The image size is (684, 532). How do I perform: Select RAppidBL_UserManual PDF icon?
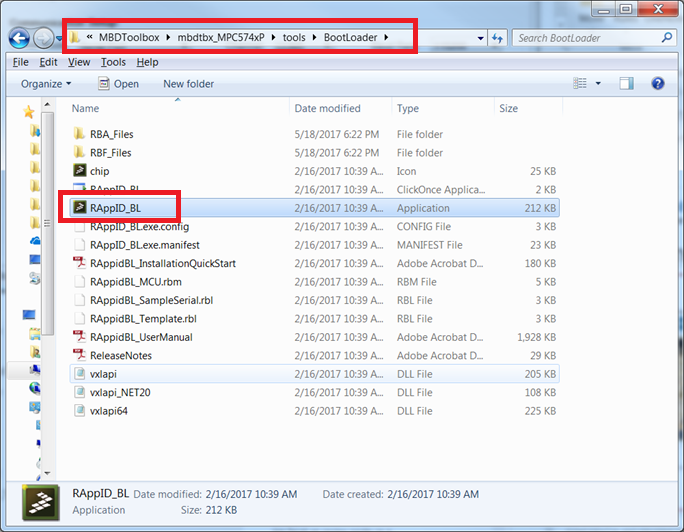coord(79,337)
